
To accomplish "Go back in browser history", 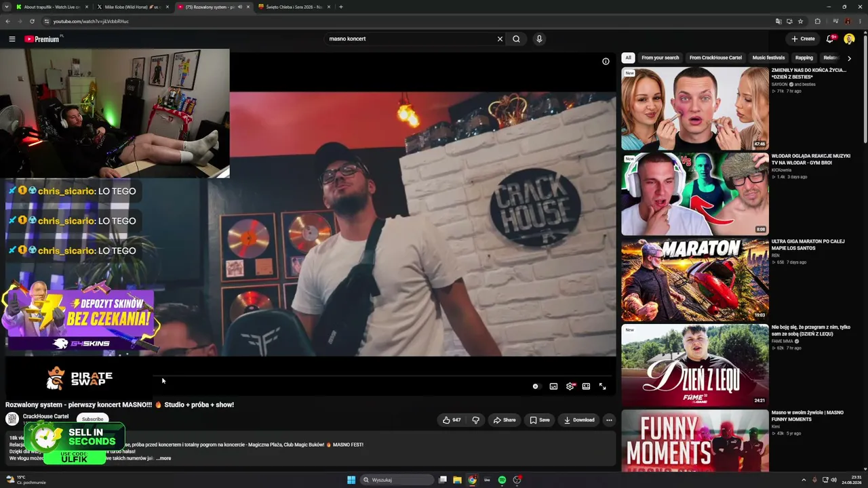I will 7,21.
